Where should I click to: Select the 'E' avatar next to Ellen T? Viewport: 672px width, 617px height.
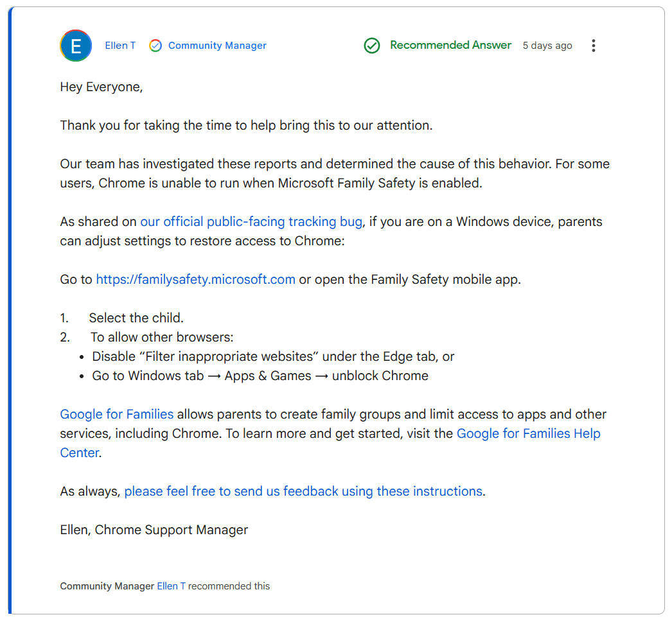(75, 45)
